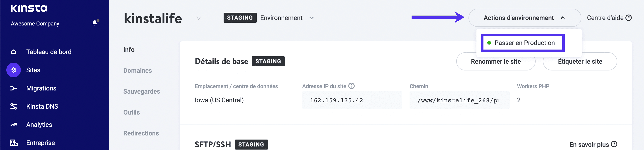The width and height of the screenshot is (644, 150).
Task: Click the Chemin path field
Action: [459, 100]
